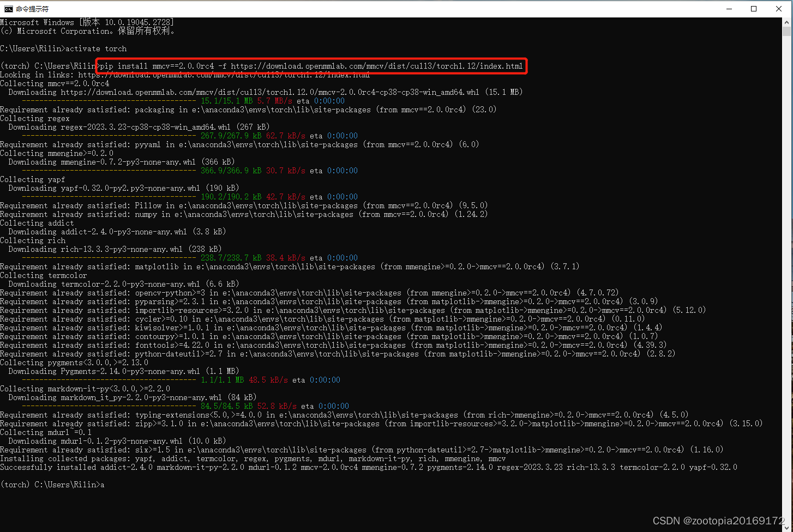Click 'Downloading regex-2023.3.23' line
Image resolution: width=793 pixels, height=532 pixels.
139,127
